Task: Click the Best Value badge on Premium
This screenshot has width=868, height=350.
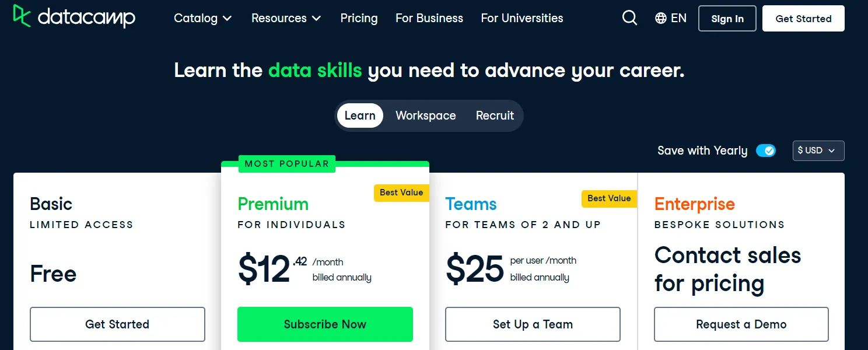Action: (x=401, y=192)
